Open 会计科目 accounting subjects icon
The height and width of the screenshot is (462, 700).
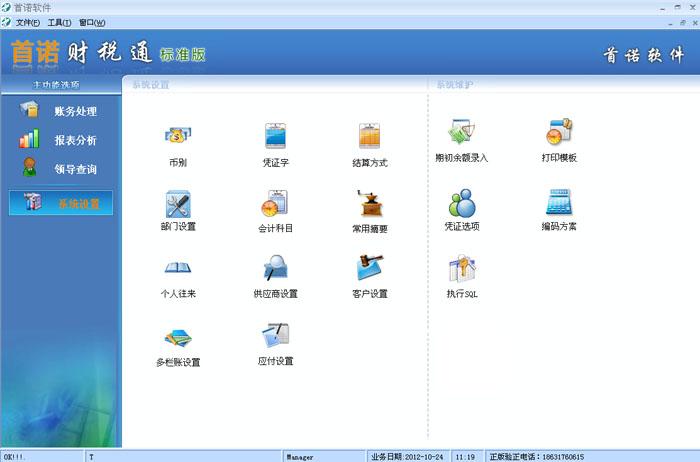click(275, 204)
